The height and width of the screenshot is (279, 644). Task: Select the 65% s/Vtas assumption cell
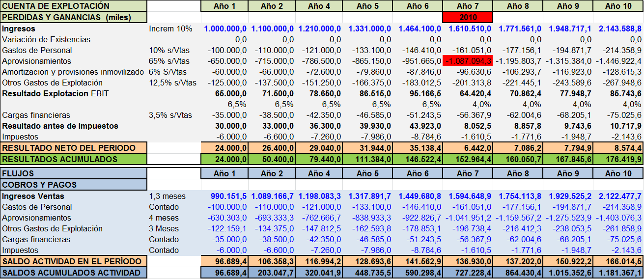pyautogui.click(x=169, y=61)
